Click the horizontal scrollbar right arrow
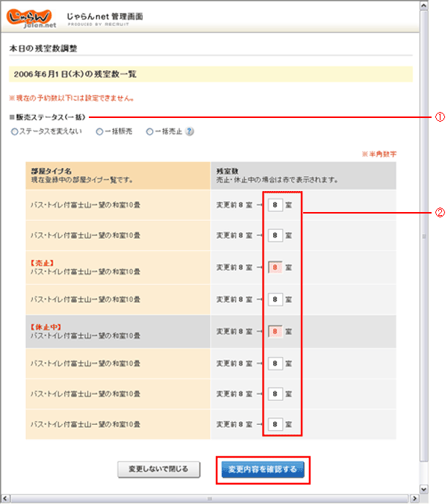The width and height of the screenshot is (448, 504). (413, 498)
